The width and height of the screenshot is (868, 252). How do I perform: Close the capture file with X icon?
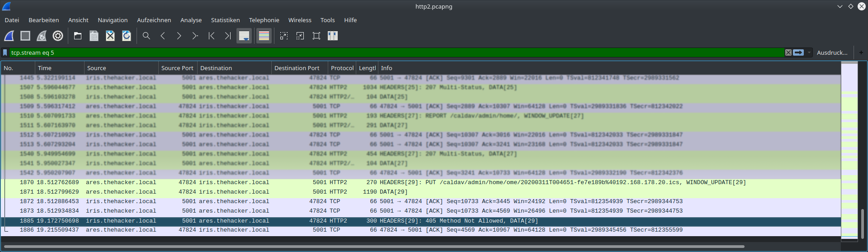coord(110,36)
